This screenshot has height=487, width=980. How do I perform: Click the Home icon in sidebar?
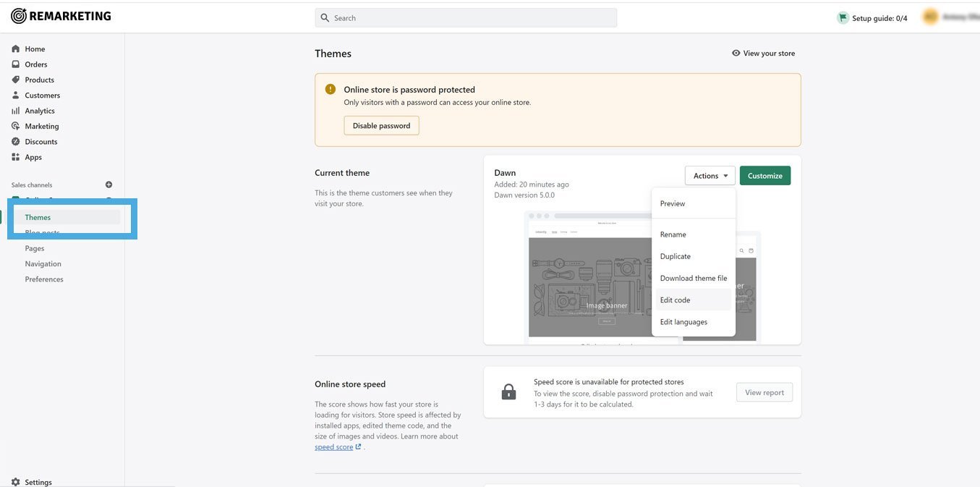coord(16,49)
